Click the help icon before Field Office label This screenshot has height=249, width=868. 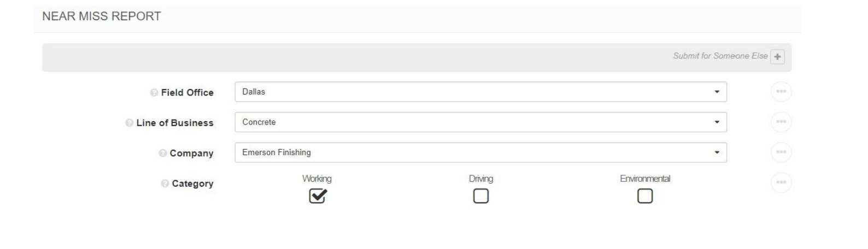154,93
